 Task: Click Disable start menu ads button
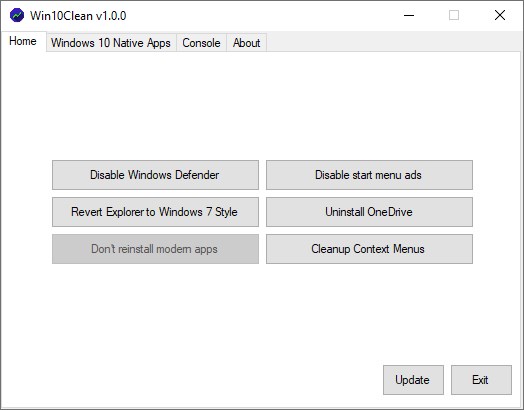[369, 175]
